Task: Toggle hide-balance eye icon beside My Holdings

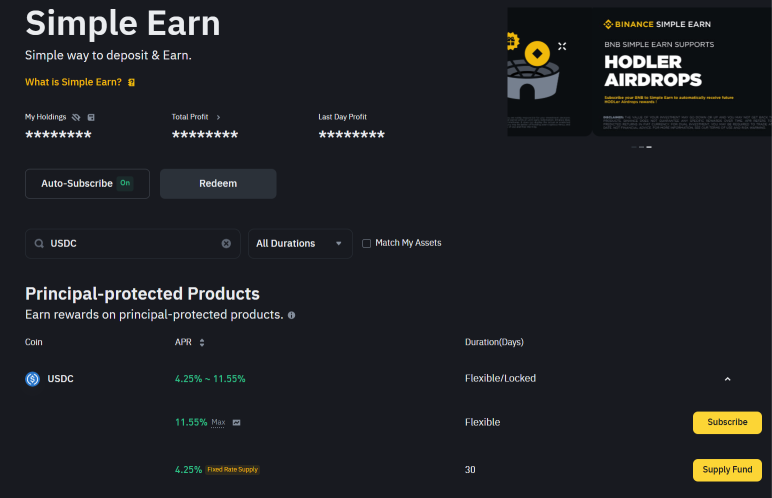Action: [76, 117]
